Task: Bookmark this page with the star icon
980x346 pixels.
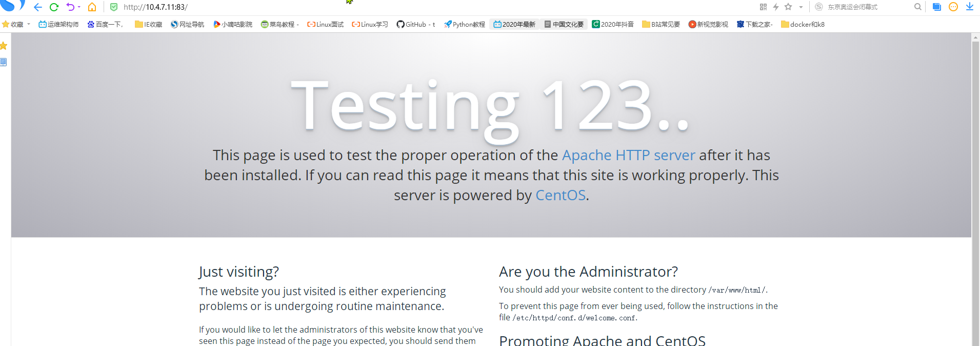Action: pyautogui.click(x=789, y=7)
